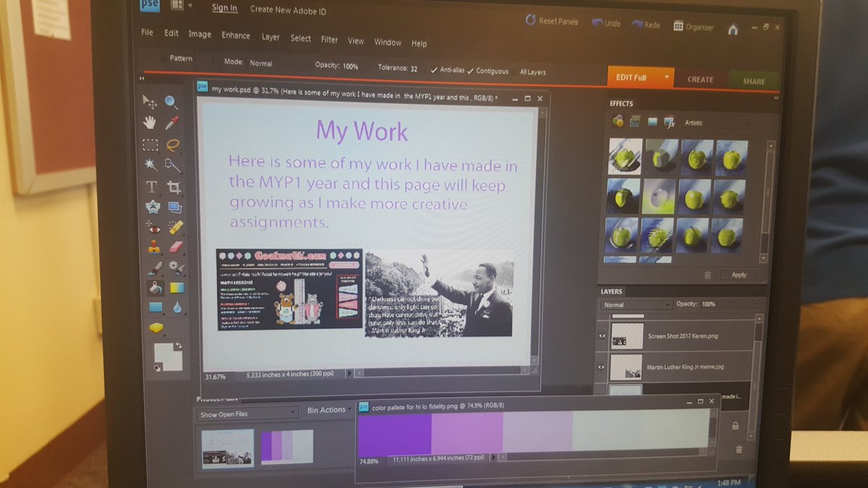This screenshot has height=488, width=868.
Task: Show Filters in Effects panel
Action: pos(618,121)
